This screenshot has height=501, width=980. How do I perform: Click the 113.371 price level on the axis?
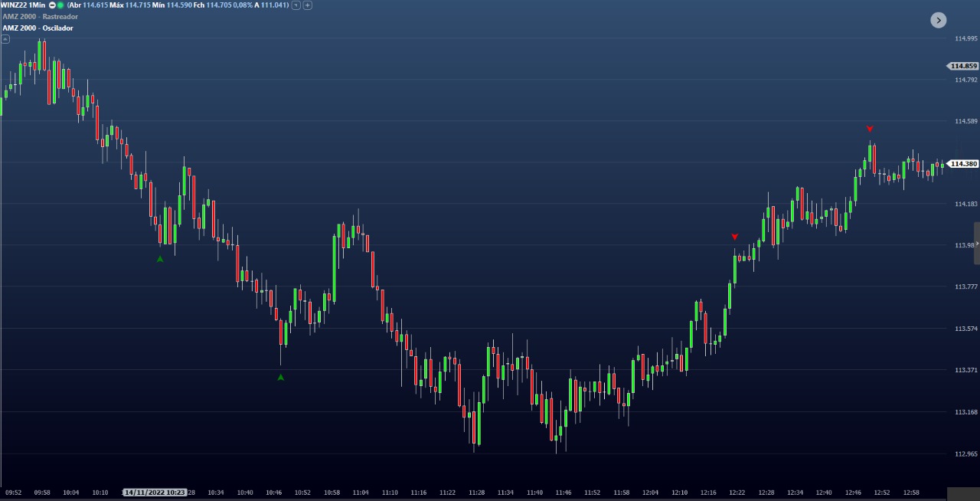(x=965, y=370)
